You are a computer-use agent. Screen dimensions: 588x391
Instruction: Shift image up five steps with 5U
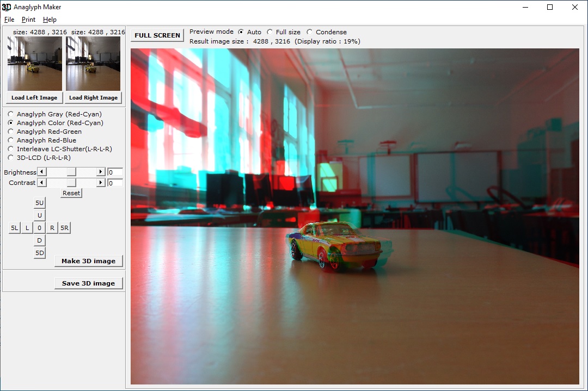pyautogui.click(x=39, y=203)
